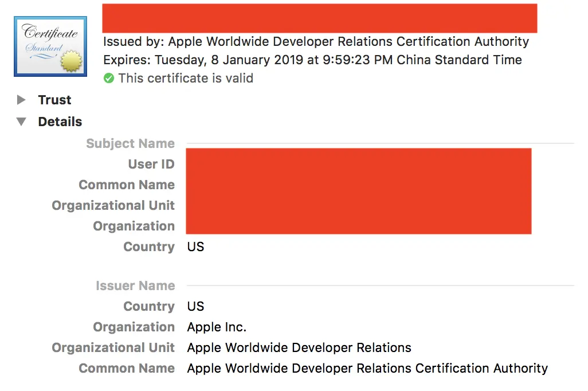Click Apple Worldwide Developer Relations unit value
This screenshot has height=391, width=588.
[x=299, y=348]
